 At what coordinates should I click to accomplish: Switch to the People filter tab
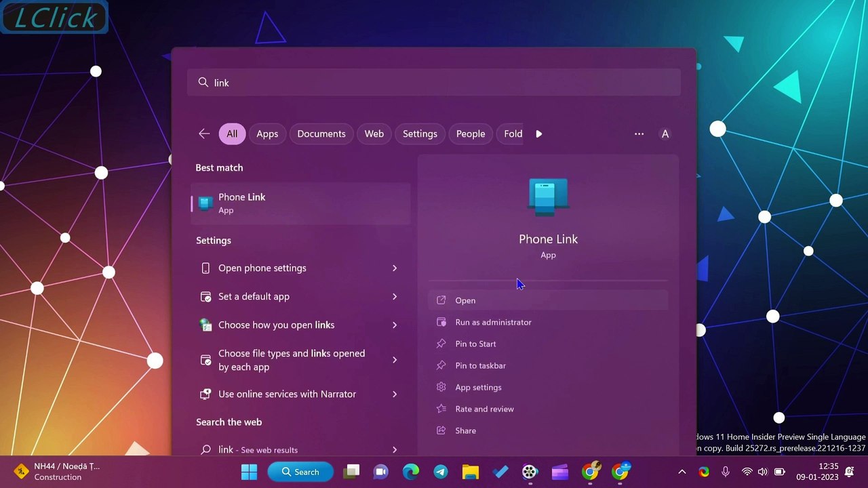tap(471, 134)
